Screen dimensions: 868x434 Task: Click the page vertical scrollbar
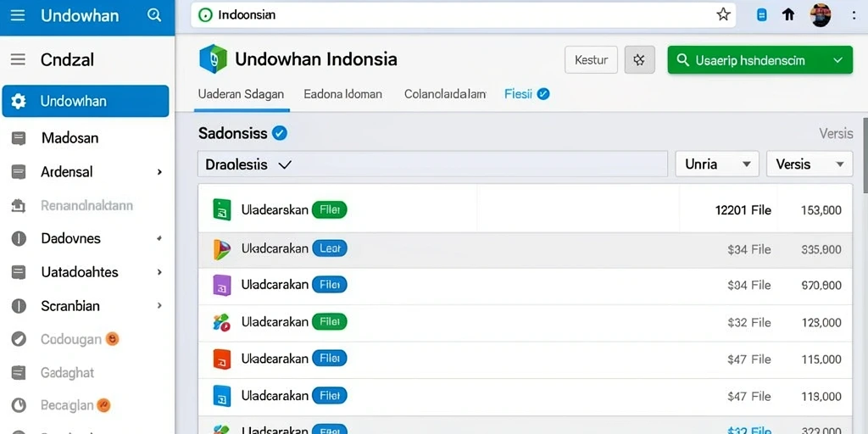[x=865, y=155]
